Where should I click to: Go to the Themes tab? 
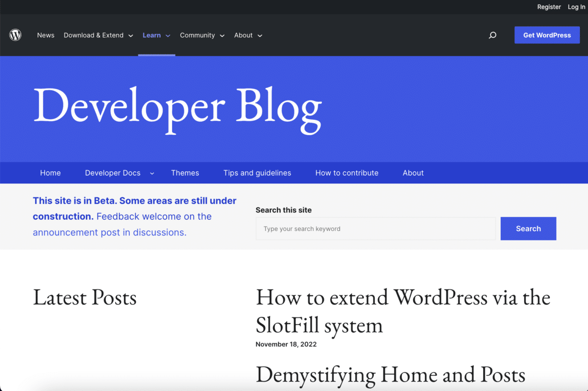[185, 173]
